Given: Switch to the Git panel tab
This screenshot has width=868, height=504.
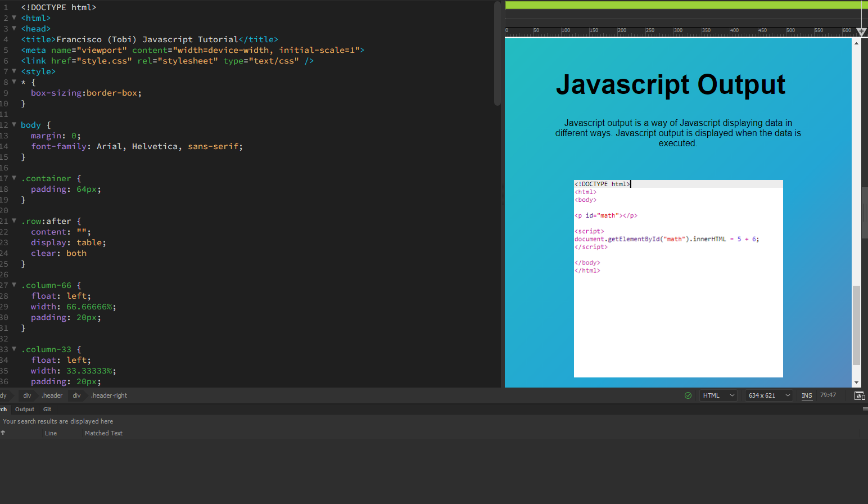Looking at the screenshot, I should coord(47,409).
